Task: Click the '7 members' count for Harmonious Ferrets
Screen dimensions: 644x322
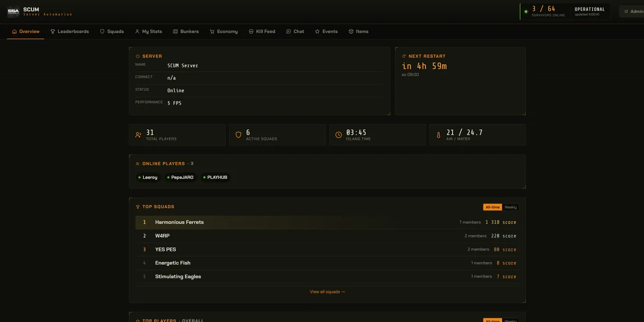Action: click(x=470, y=222)
